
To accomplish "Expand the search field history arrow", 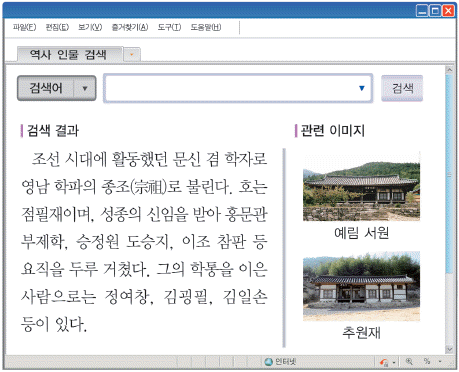I will click(362, 88).
